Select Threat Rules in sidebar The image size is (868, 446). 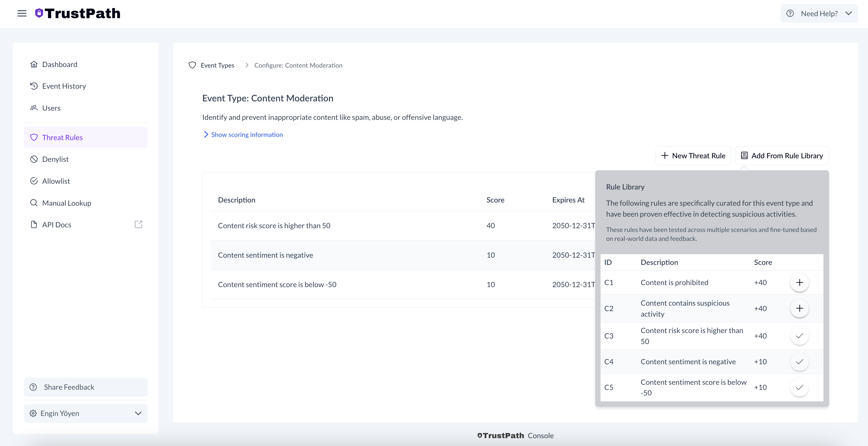click(x=86, y=137)
